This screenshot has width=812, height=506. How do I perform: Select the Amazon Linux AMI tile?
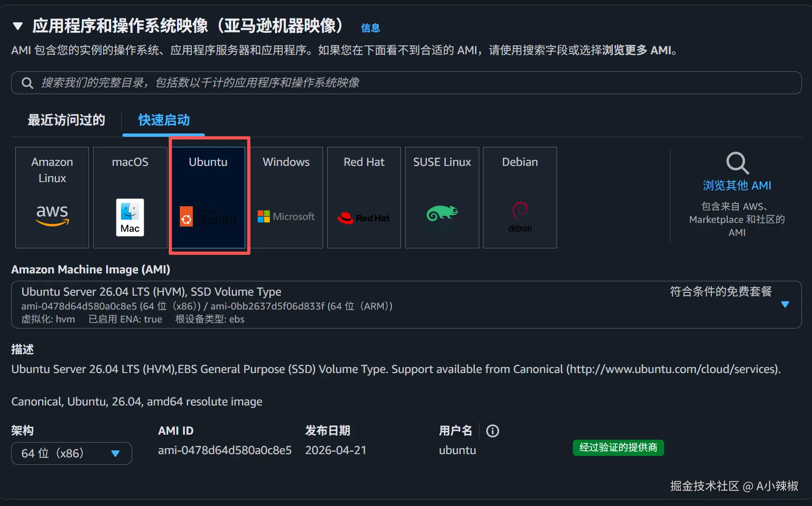click(52, 197)
